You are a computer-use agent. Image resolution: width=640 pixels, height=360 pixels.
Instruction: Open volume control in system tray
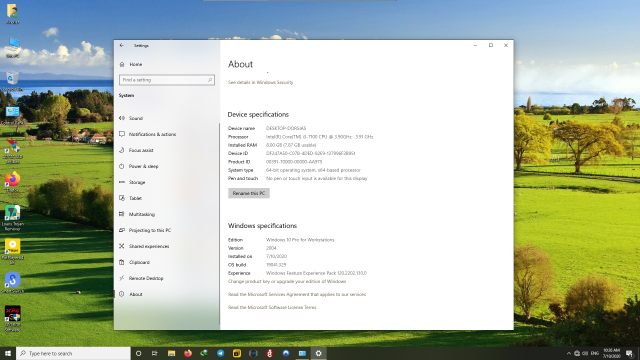pyautogui.click(x=585, y=353)
